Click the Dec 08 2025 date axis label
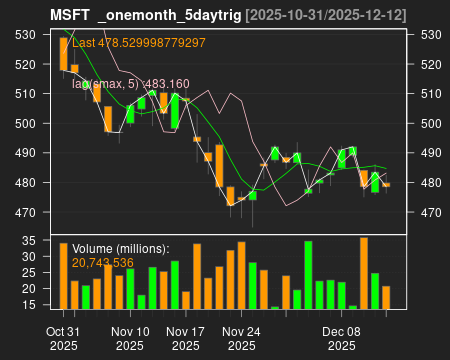The height and width of the screenshot is (360, 450). coord(341,339)
